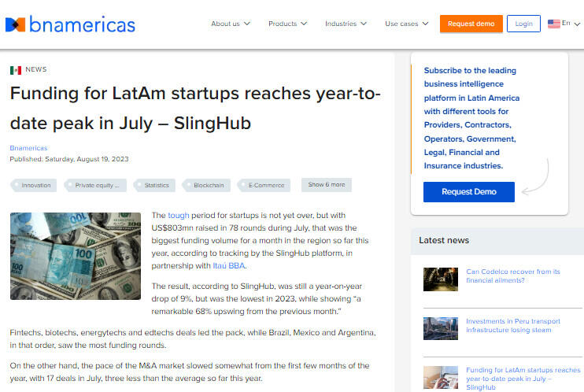The image size is (584, 392).
Task: Open the Products dropdown
Action: click(x=287, y=24)
